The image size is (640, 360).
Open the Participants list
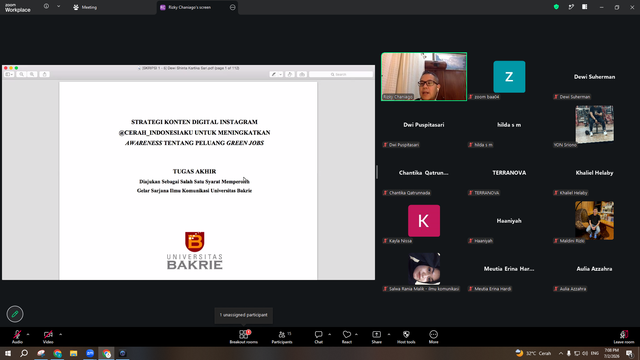pos(282,337)
